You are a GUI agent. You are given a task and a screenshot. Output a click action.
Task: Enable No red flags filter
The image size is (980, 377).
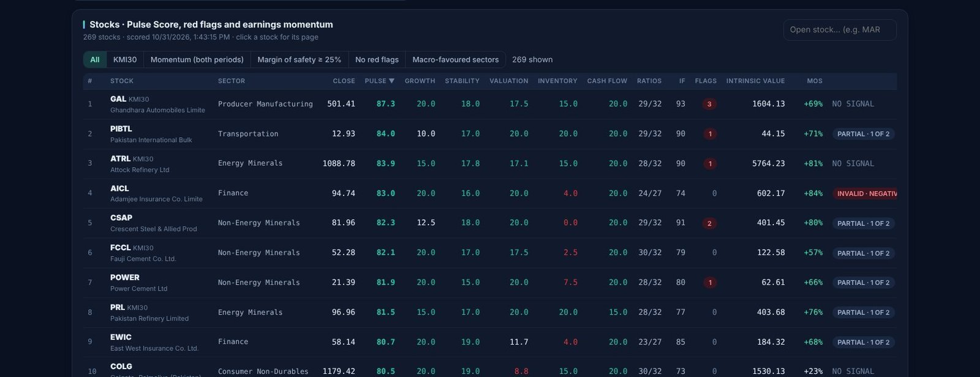[x=377, y=59]
